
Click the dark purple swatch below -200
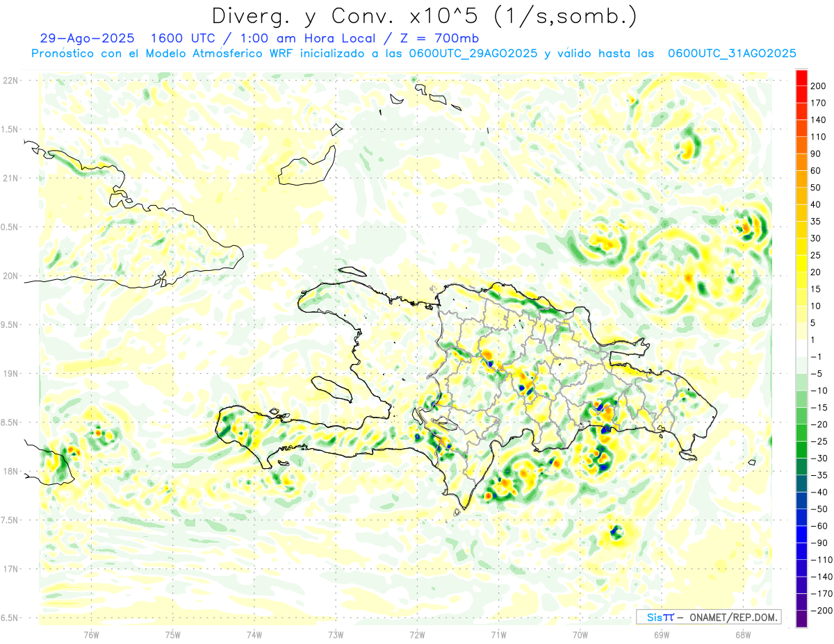point(801,618)
